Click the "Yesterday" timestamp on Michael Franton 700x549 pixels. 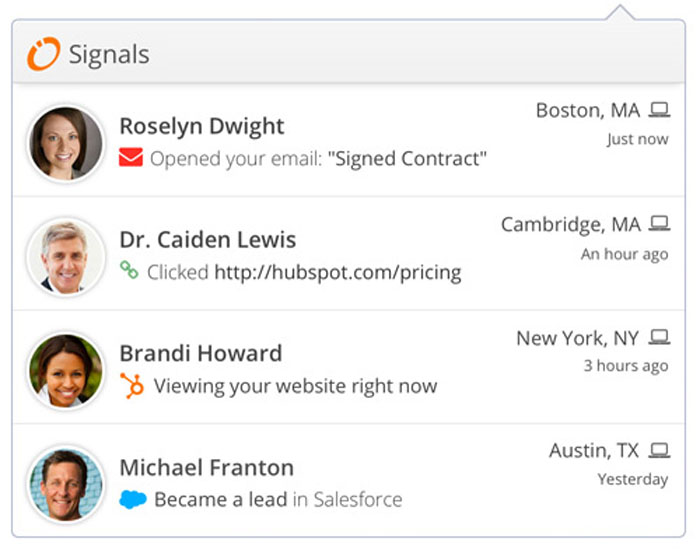click(x=632, y=479)
